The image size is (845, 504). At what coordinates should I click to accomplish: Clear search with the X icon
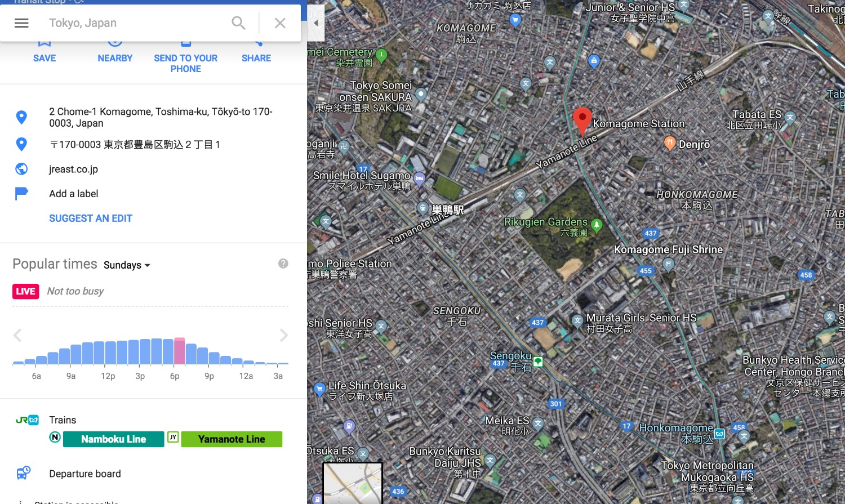click(280, 23)
